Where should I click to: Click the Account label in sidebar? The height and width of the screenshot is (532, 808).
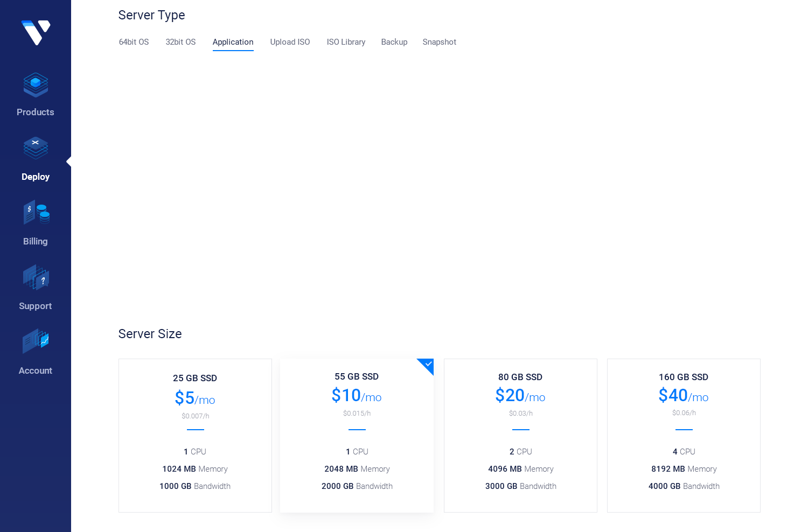point(36,370)
